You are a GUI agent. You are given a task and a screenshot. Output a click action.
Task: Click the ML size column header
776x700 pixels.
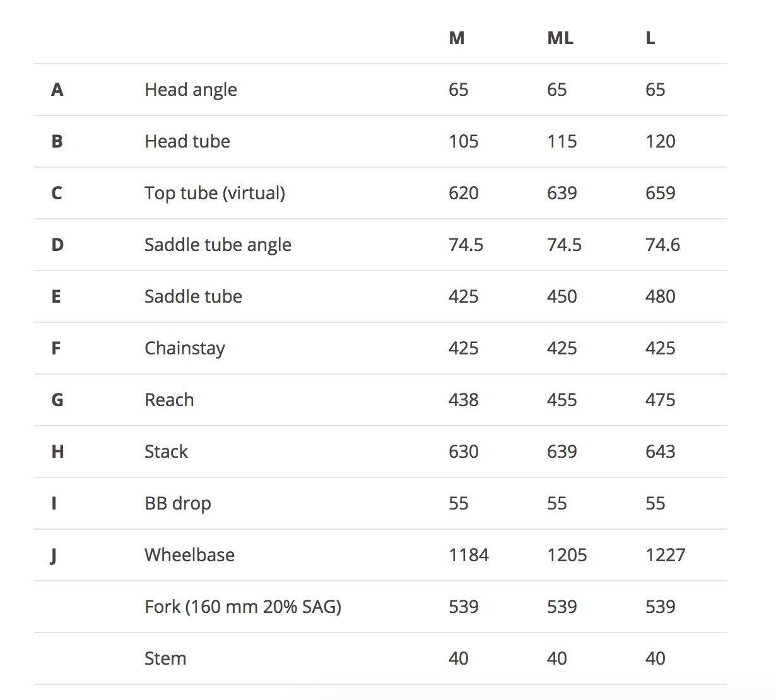coord(560,38)
